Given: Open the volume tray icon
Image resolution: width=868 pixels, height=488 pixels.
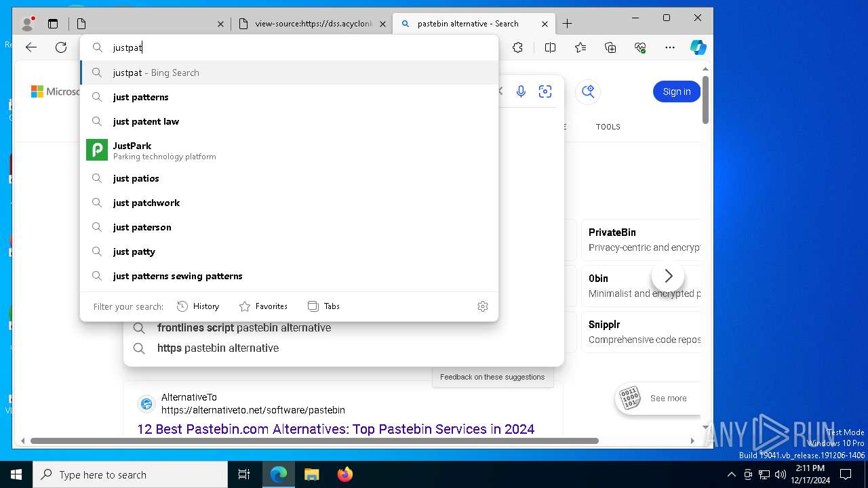Looking at the screenshot, I should [781, 474].
